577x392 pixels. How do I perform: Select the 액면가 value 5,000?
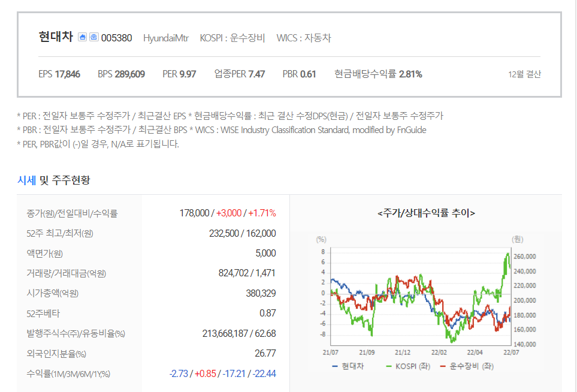tap(265, 253)
